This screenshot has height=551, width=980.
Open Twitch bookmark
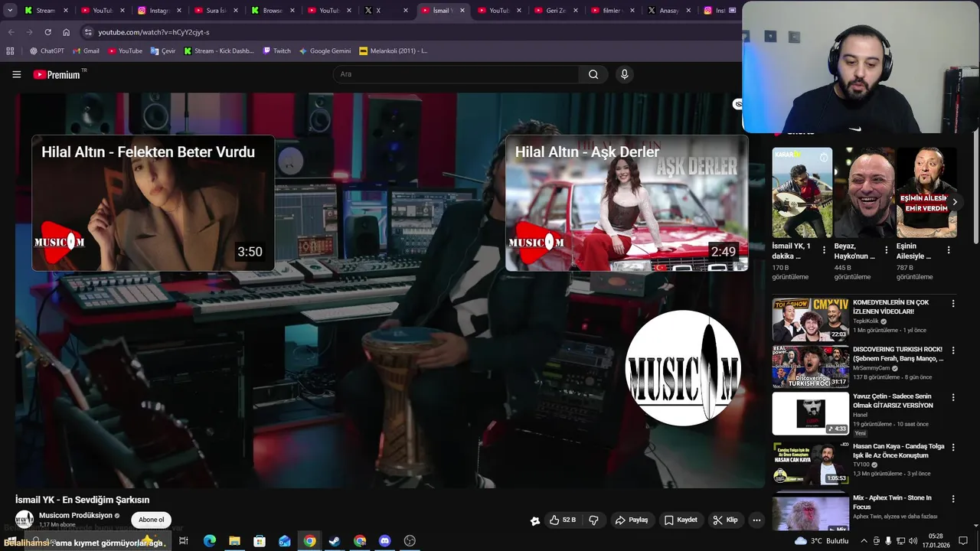(276, 51)
